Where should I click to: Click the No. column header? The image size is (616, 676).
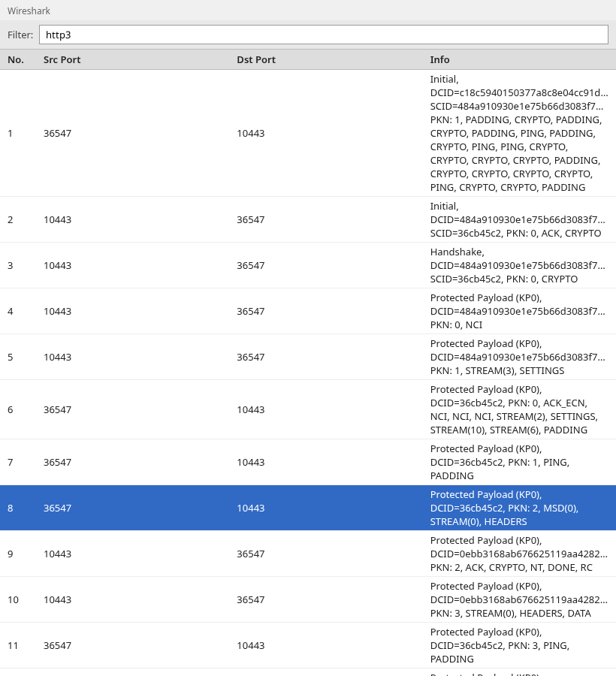pos(16,59)
